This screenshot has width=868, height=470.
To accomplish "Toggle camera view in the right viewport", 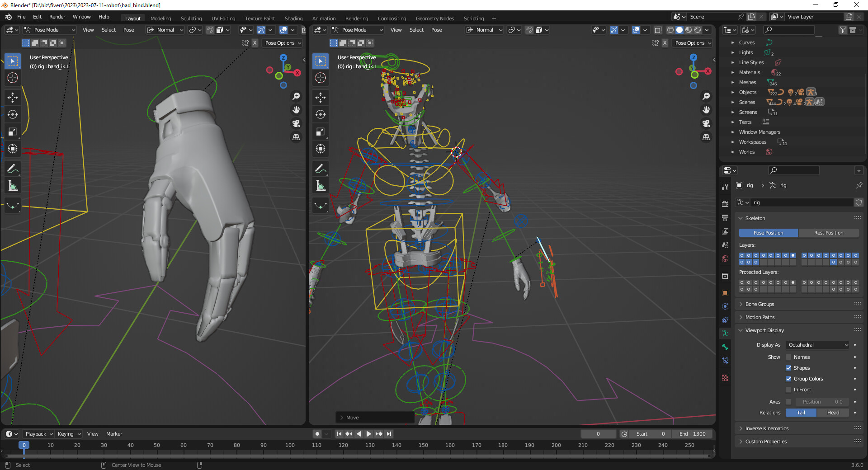I will [706, 123].
